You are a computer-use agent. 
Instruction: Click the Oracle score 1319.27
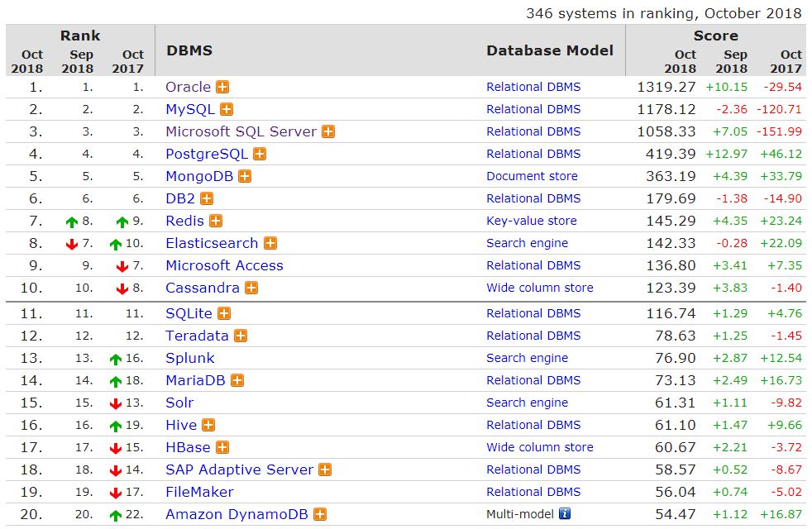click(x=666, y=87)
